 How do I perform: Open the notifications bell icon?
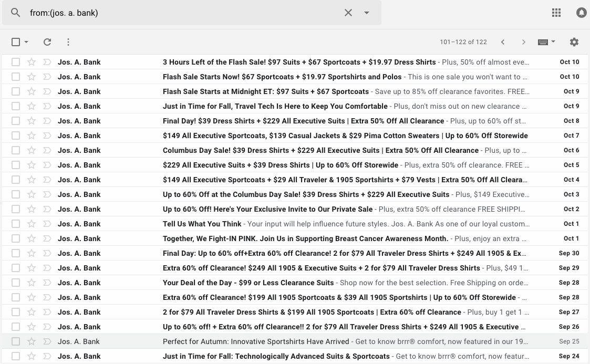pyautogui.click(x=582, y=13)
